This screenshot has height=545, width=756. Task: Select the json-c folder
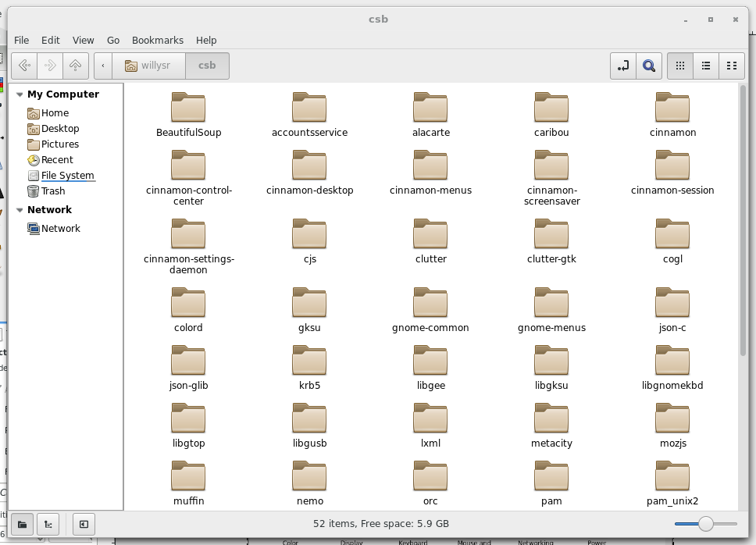point(672,310)
